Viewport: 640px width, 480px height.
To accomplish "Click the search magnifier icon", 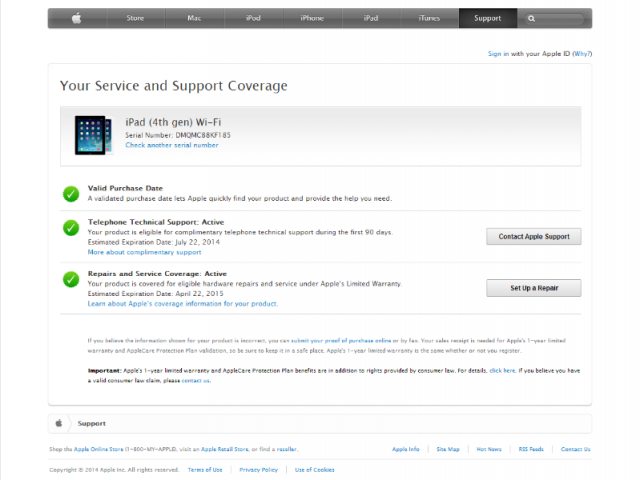I will 532,18.
